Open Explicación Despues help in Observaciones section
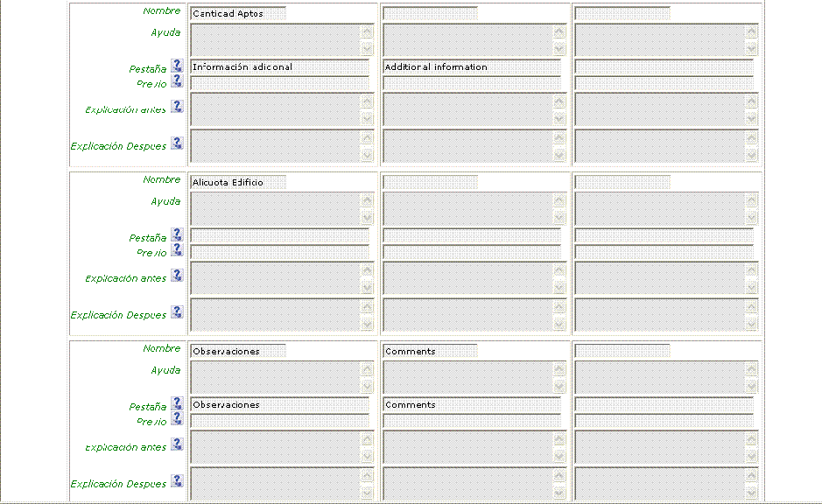This screenshot has height=504, width=822. click(x=177, y=481)
